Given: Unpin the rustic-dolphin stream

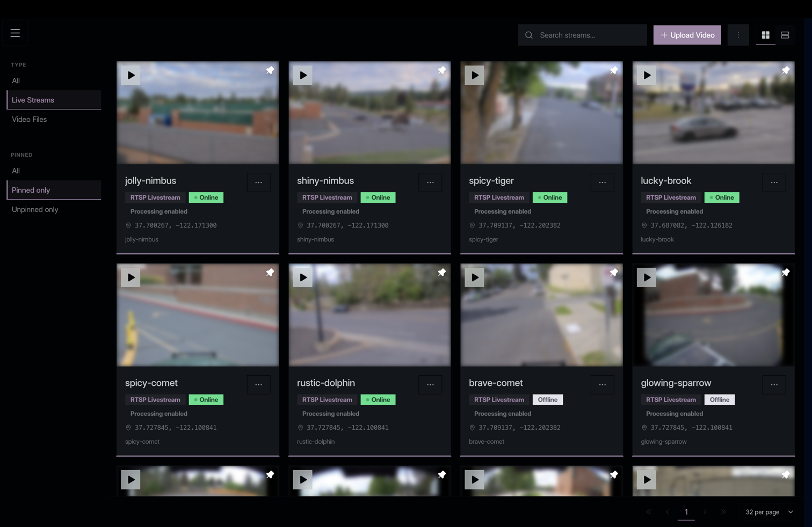Looking at the screenshot, I should coord(442,273).
